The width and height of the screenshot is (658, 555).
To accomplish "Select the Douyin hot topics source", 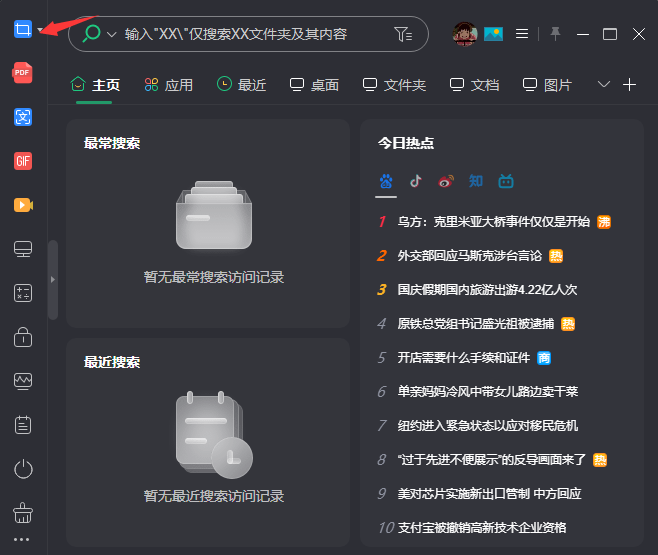I will [415, 181].
